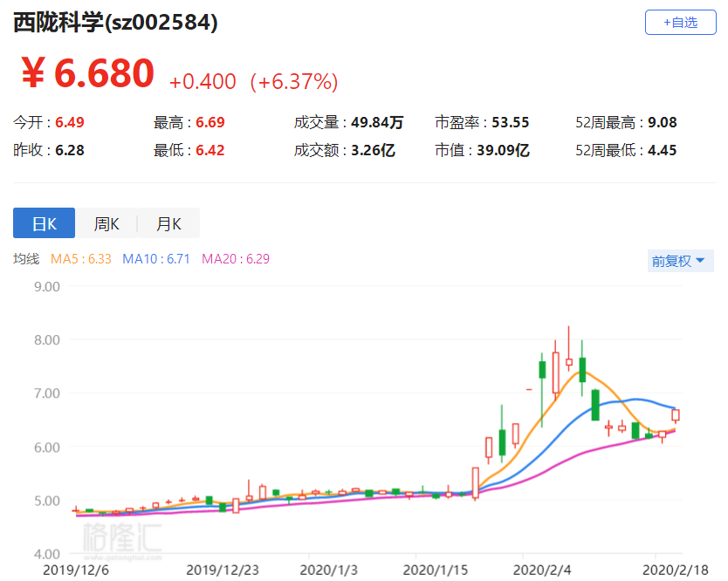
Task: Click the 7.00 price axis label
Action: [47, 393]
